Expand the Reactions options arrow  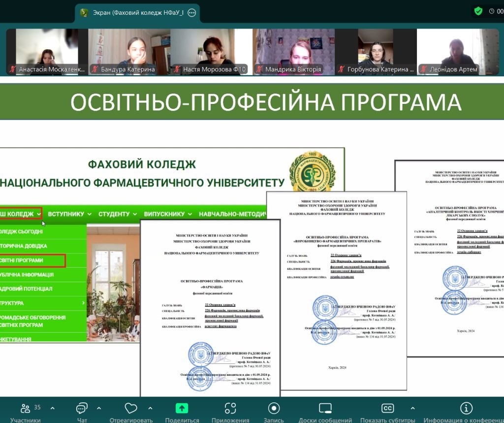tap(150, 408)
